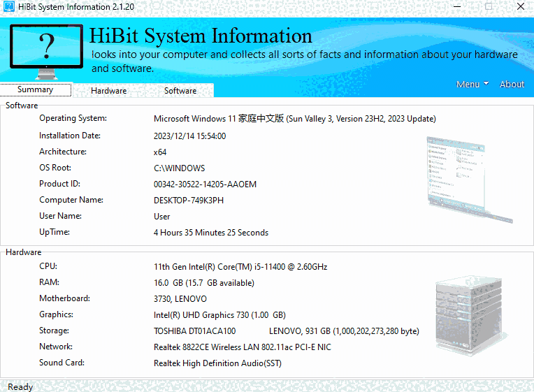Click the Motherboard label
This screenshot has width=534, height=392.
pos(65,298)
